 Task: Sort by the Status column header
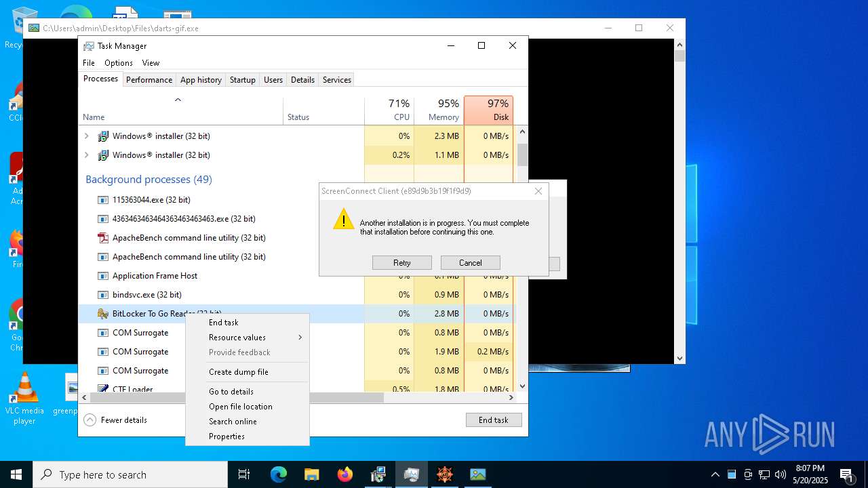tap(323, 110)
